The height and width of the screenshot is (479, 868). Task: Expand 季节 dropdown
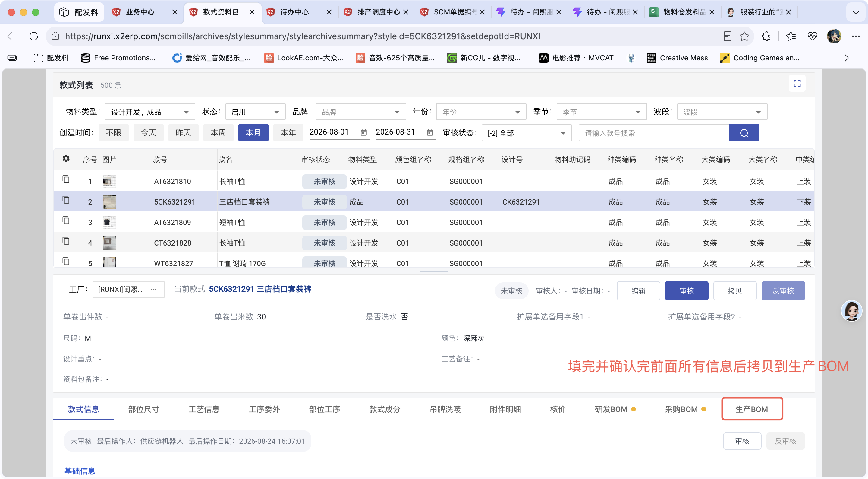click(x=602, y=112)
